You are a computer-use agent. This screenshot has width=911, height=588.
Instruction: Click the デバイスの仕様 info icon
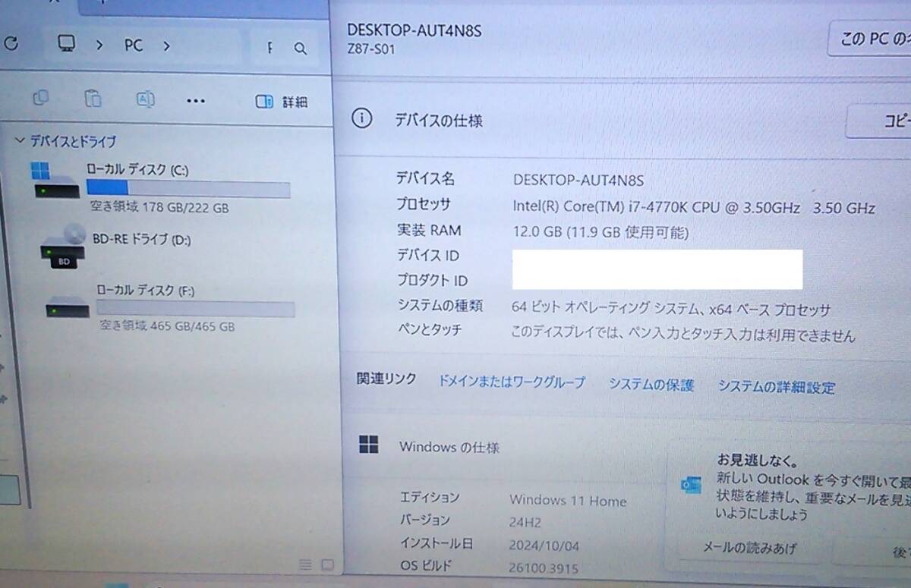(362, 118)
